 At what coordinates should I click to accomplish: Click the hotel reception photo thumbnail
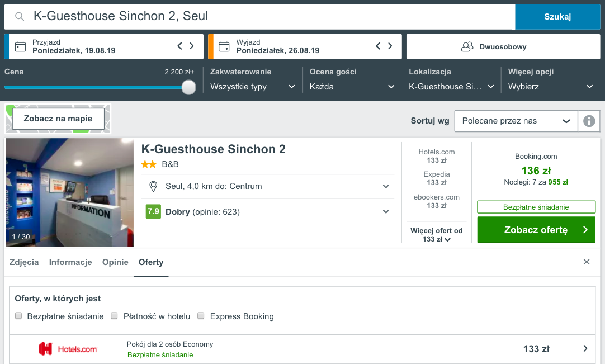[70, 192]
